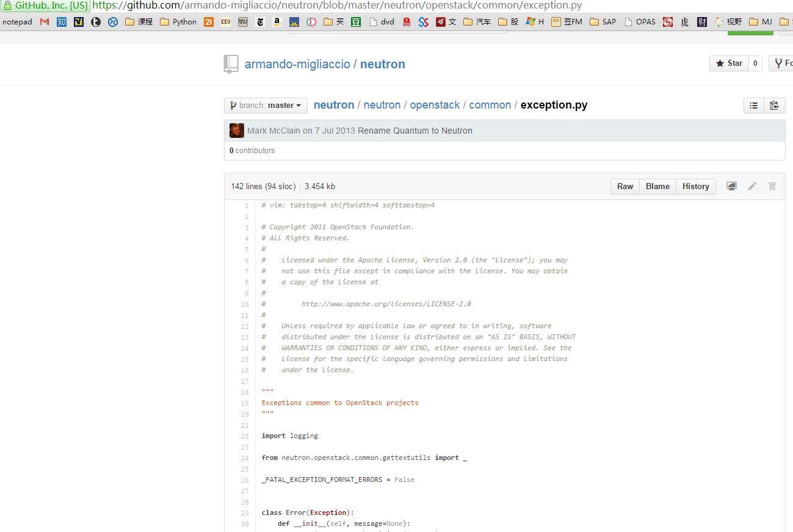Open the file History
The height and width of the screenshot is (532, 793).
pyautogui.click(x=695, y=186)
